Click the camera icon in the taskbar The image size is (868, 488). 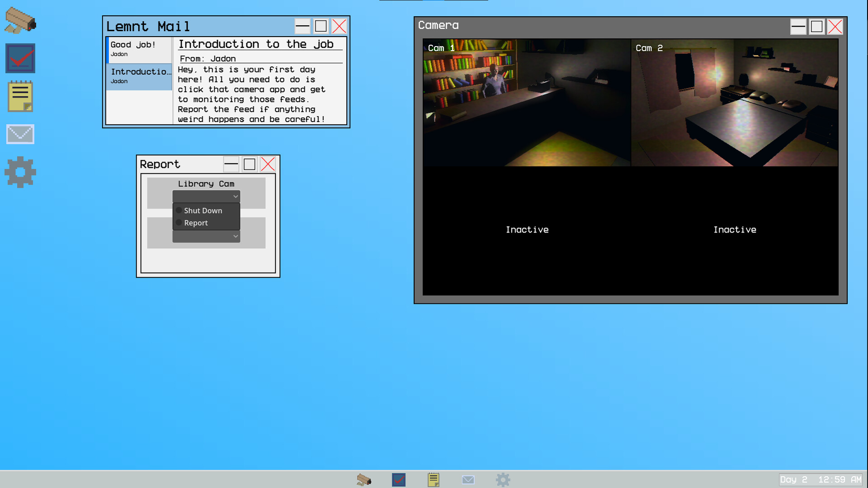click(x=364, y=479)
